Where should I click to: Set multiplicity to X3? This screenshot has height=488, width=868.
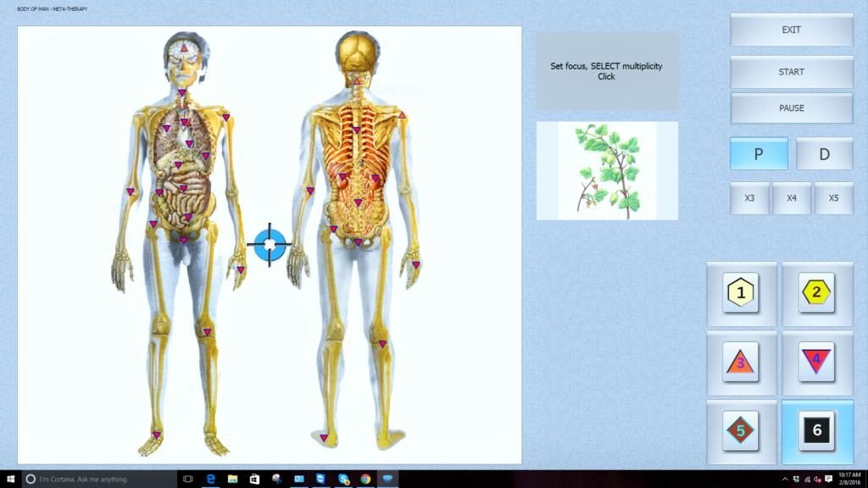click(749, 198)
